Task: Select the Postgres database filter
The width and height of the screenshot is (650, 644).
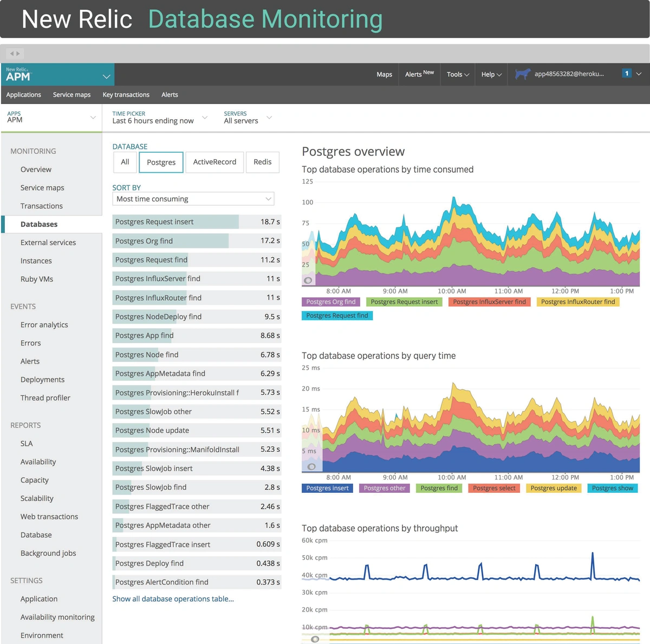Action: (161, 162)
